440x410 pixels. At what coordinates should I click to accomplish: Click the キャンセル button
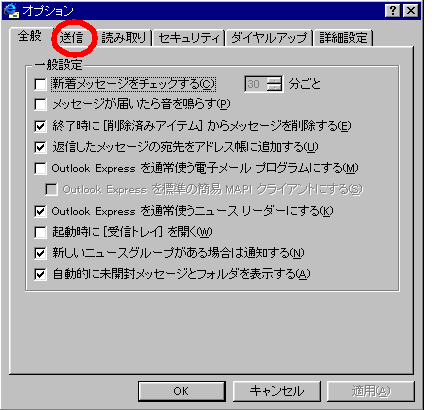tap(277, 391)
